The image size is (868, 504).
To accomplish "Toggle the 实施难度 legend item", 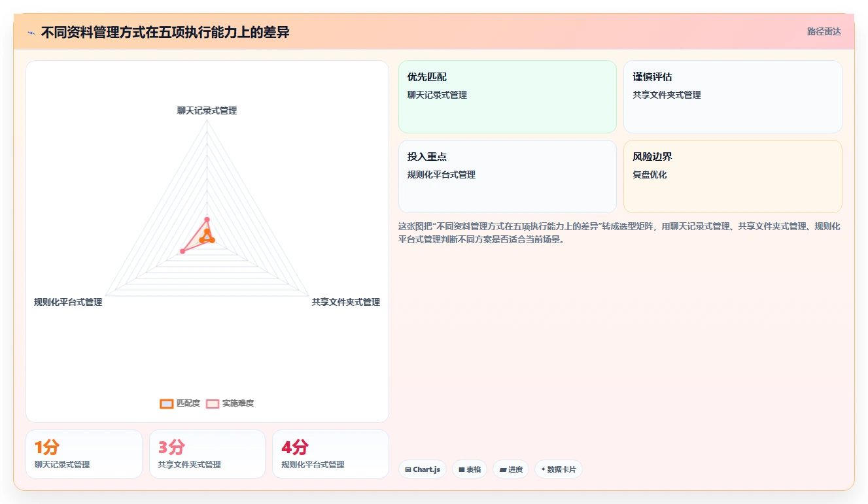I will (x=230, y=403).
